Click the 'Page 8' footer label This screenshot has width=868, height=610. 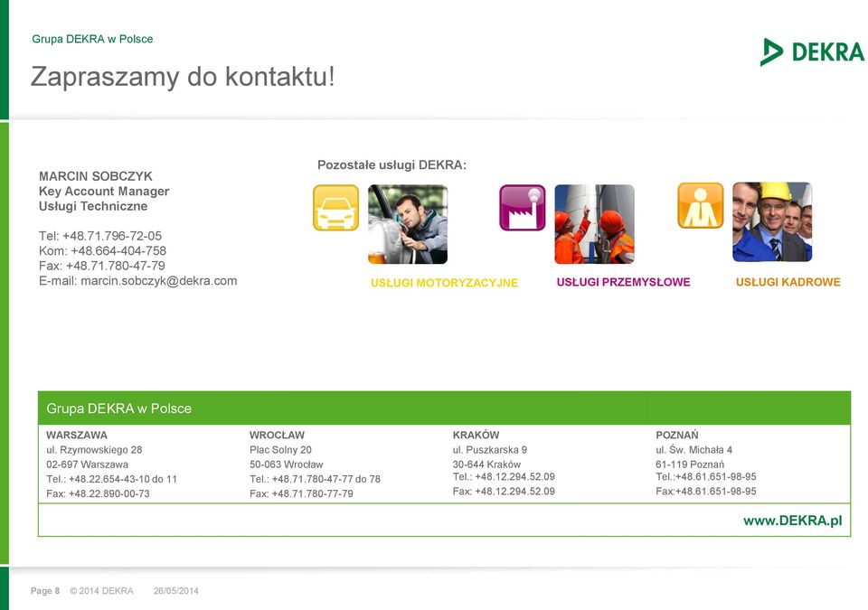(45, 591)
